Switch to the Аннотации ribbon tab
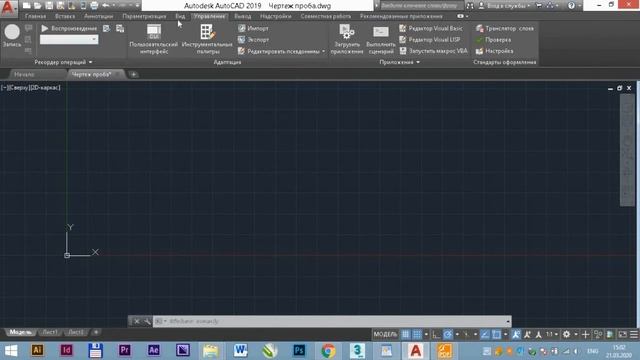The image size is (640, 360). (98, 16)
